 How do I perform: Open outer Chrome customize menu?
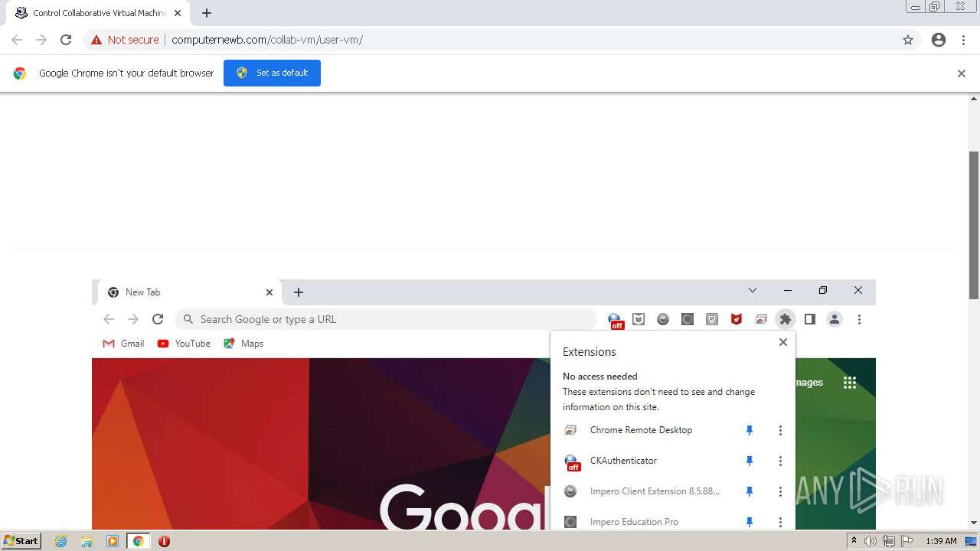pyautogui.click(x=964, y=40)
